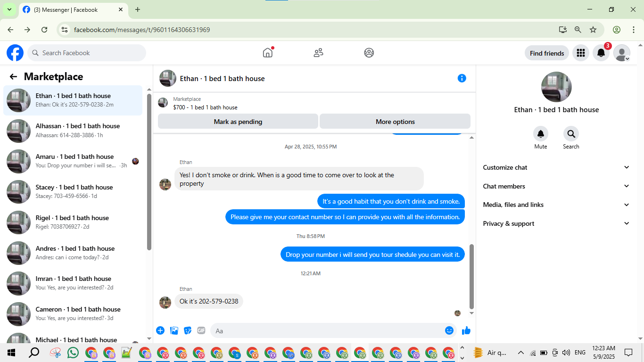Open the Messenger browser tab
Image resolution: width=644 pixels, height=362 pixels.
click(x=74, y=9)
